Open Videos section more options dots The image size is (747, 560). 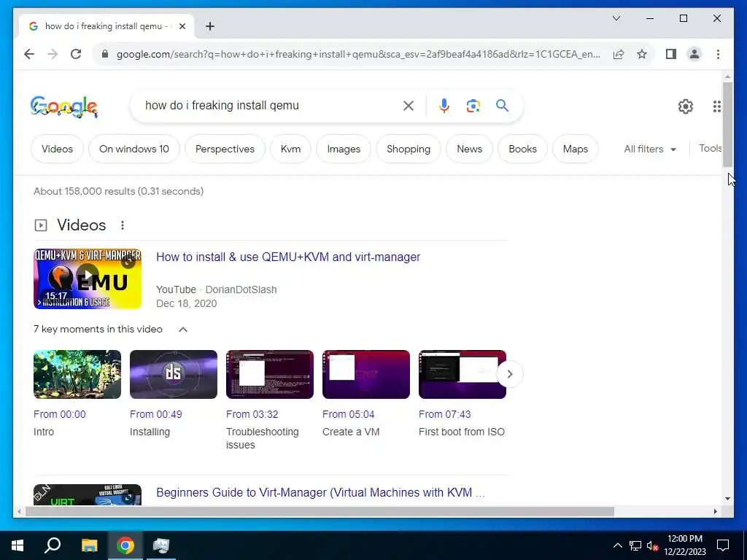[123, 225]
